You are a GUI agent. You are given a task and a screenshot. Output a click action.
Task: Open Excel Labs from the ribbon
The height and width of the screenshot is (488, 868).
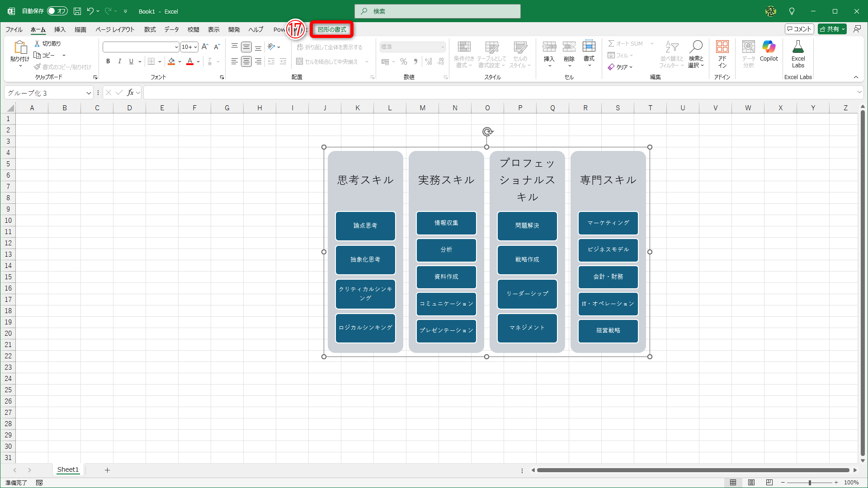[x=798, y=54]
